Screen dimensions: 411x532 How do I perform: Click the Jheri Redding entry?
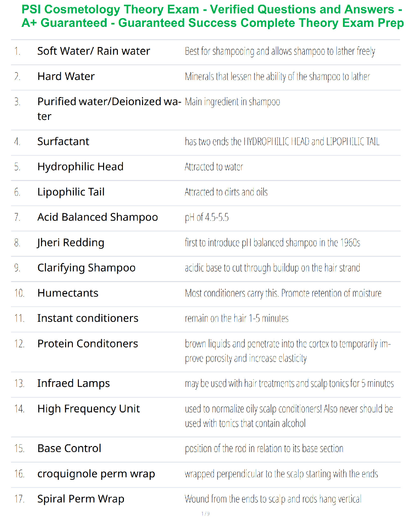point(71,242)
